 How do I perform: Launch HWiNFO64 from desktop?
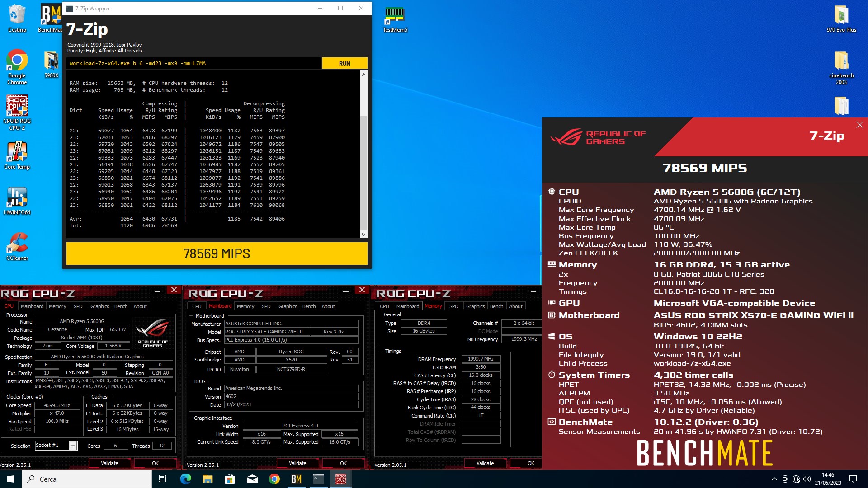(x=17, y=201)
